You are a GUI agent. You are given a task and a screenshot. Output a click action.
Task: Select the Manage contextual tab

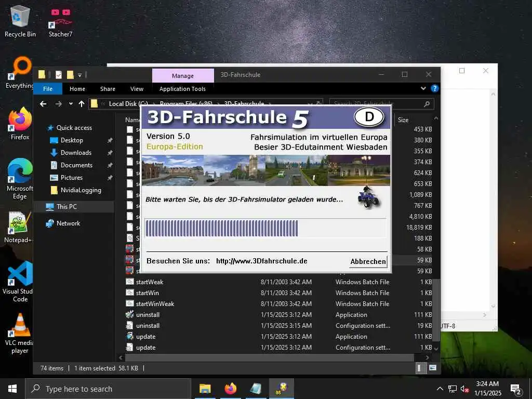point(183,76)
